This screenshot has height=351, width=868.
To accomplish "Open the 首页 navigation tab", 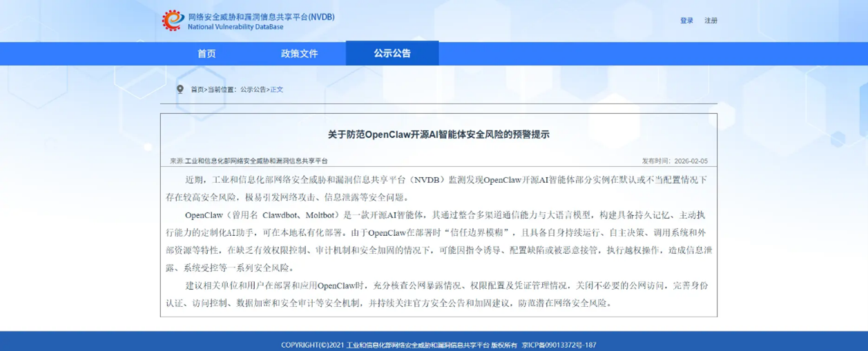I will [x=206, y=54].
